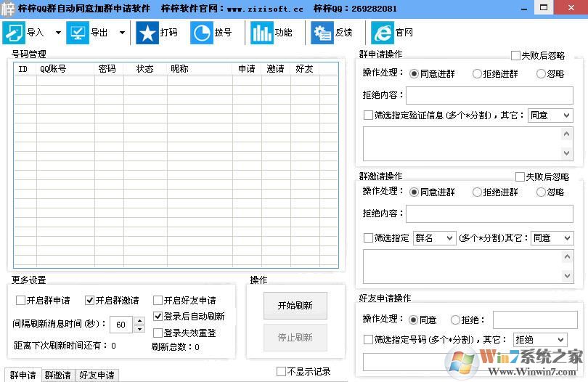588x382 pixels.
Task: Click scroll down arrow in 群申请 text area
Action: pyautogui.click(x=567, y=153)
